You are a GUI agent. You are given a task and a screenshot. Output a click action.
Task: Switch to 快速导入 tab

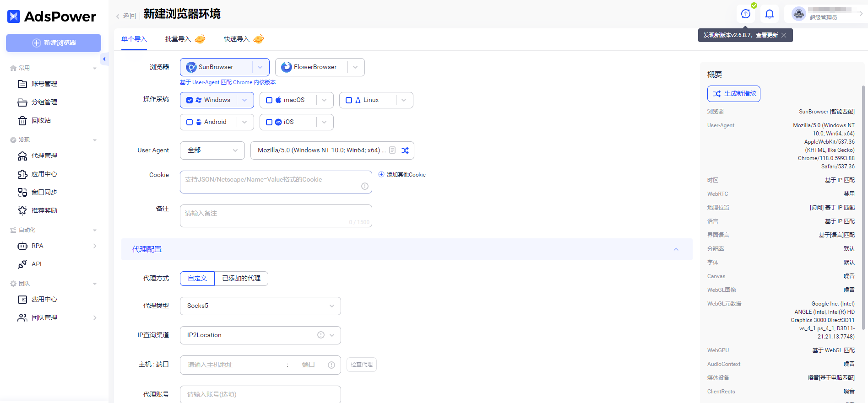(237, 39)
